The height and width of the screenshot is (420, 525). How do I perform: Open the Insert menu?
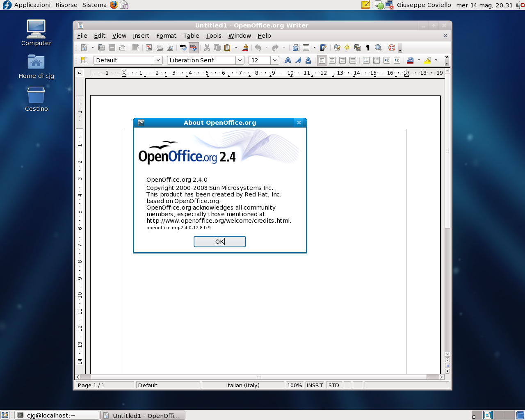[x=141, y=36]
